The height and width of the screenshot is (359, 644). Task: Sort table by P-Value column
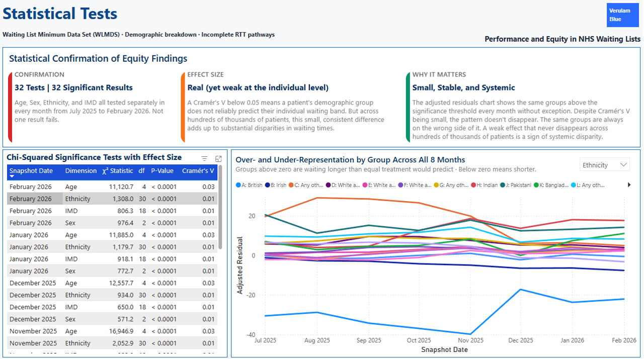tap(162, 171)
